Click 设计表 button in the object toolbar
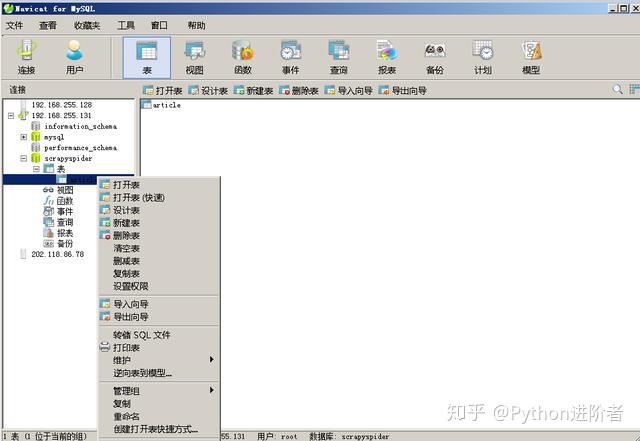 208,90
